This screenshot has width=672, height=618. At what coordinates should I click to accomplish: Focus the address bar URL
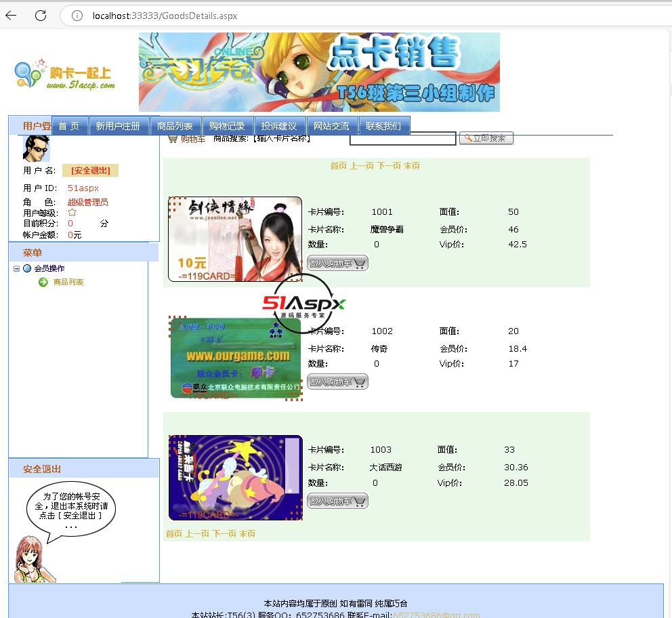coord(165,16)
